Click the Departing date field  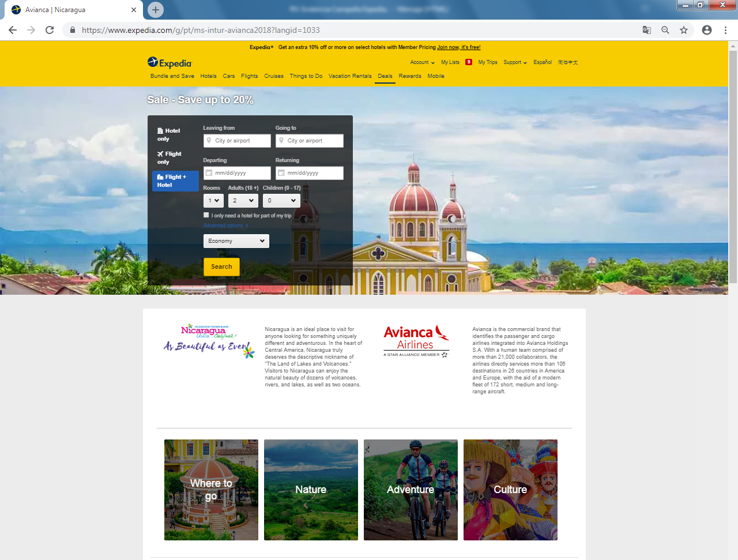[x=237, y=173]
